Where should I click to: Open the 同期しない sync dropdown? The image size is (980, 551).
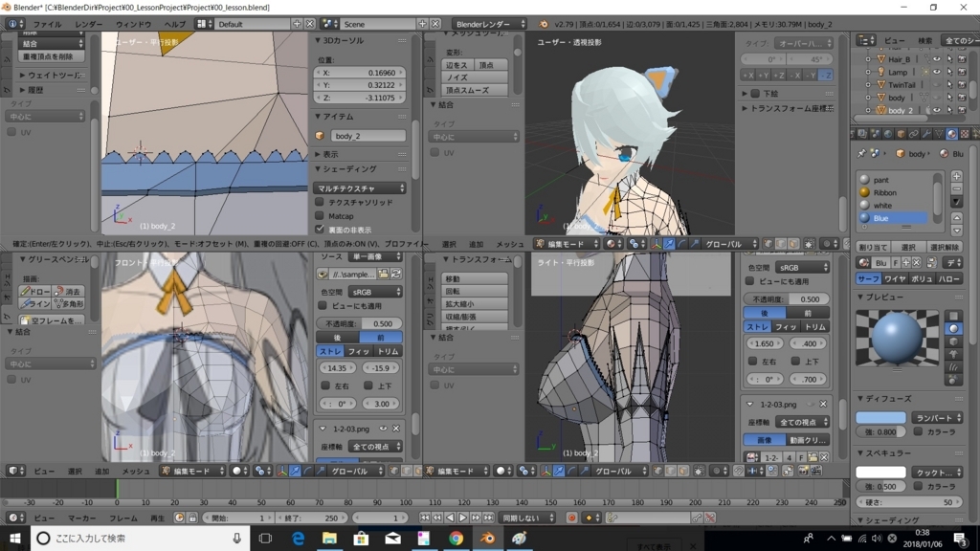(x=528, y=518)
